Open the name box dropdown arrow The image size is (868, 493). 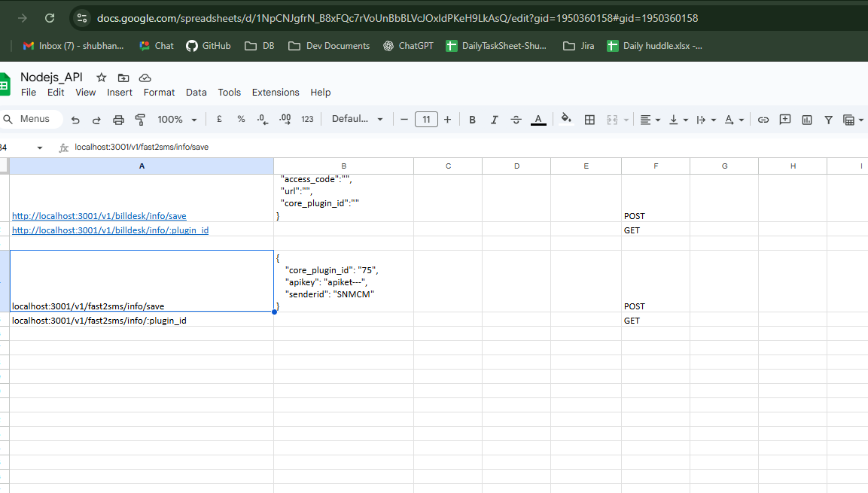click(39, 148)
